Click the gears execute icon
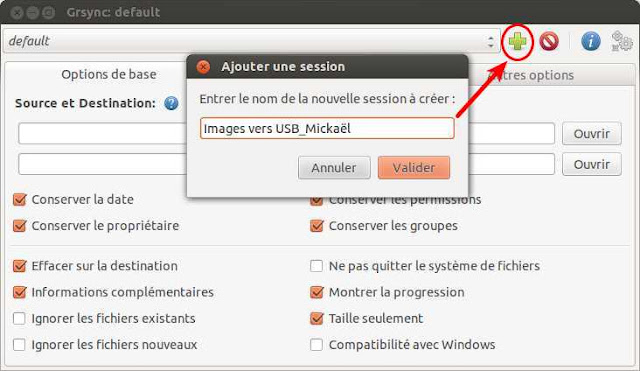Image resolution: width=640 pixels, height=371 pixels. (622, 41)
